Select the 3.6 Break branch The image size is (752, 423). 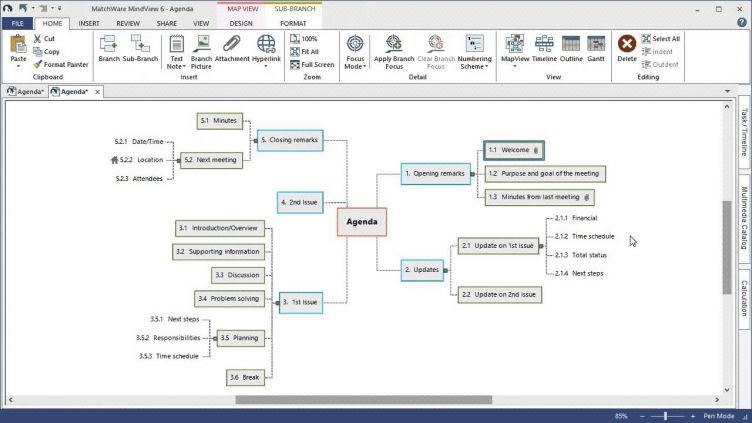[x=245, y=377]
